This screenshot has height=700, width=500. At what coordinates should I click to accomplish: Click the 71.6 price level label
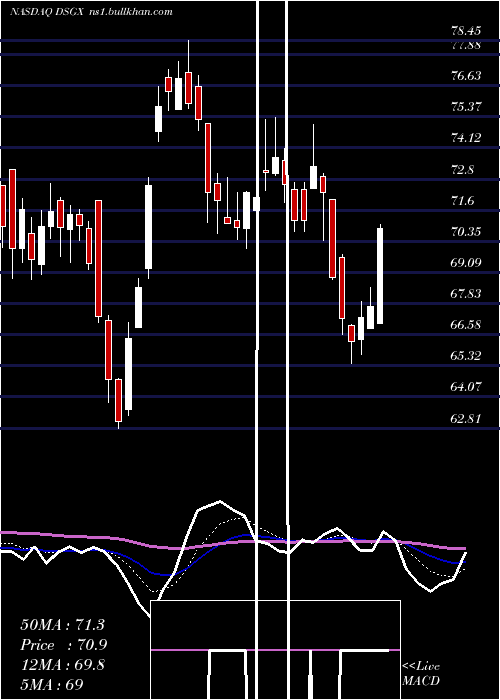(463, 200)
